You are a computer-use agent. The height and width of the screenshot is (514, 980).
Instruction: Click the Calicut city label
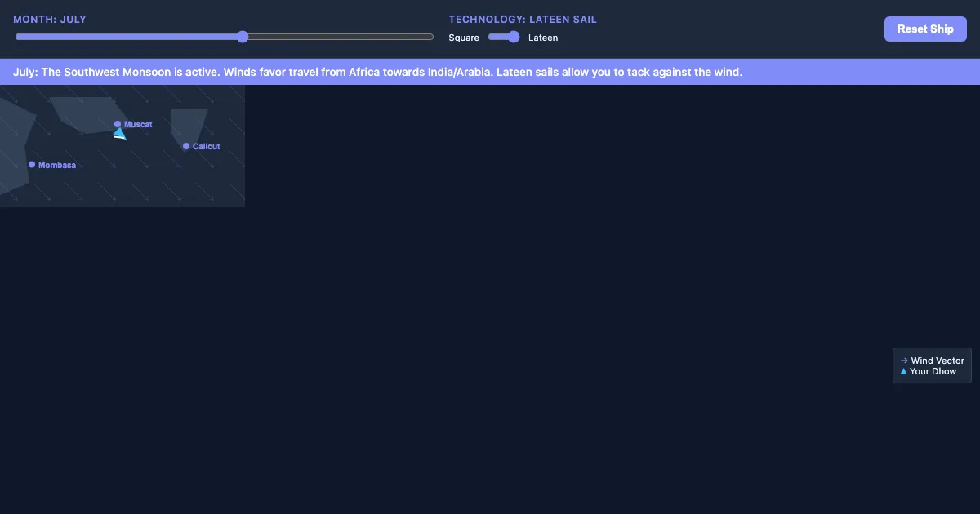coord(207,146)
